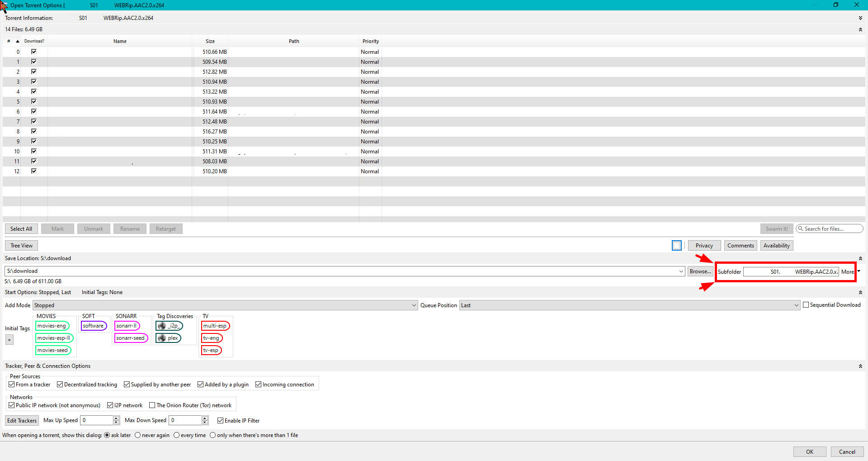
Task: Open the save location path dropdown
Action: tap(681, 271)
